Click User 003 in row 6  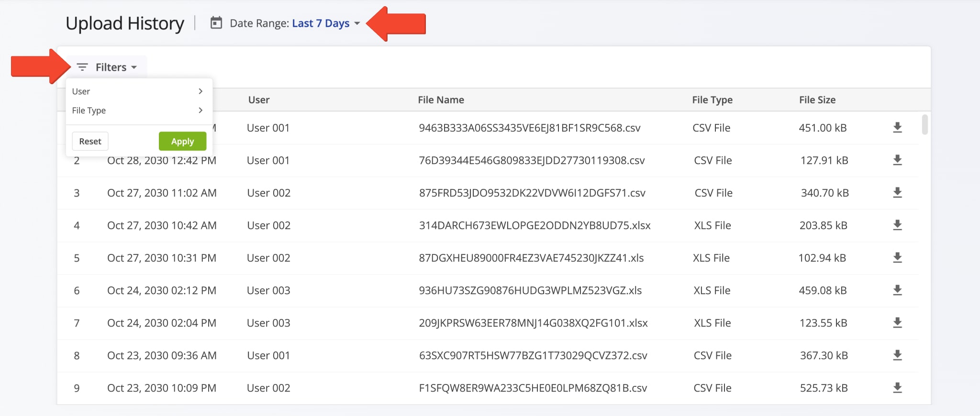tap(268, 291)
